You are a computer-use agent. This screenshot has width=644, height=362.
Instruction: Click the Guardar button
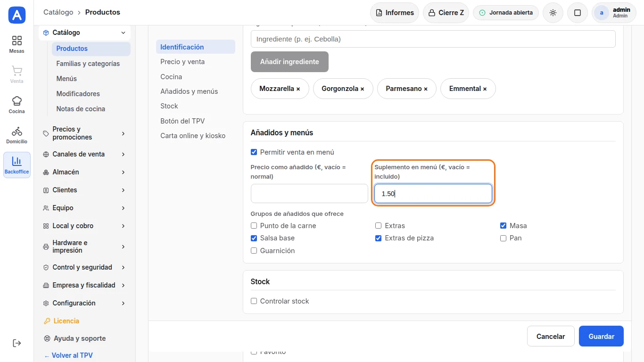[601, 336]
